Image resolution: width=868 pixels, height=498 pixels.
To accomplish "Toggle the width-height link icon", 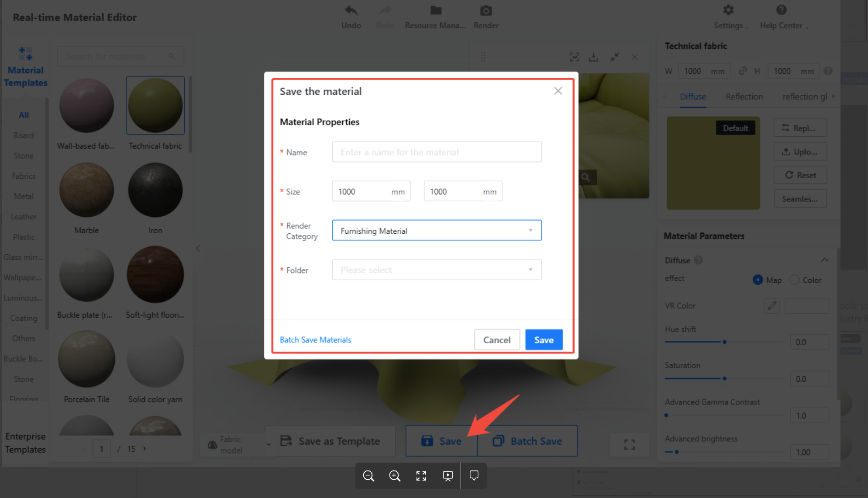I will 742,71.
